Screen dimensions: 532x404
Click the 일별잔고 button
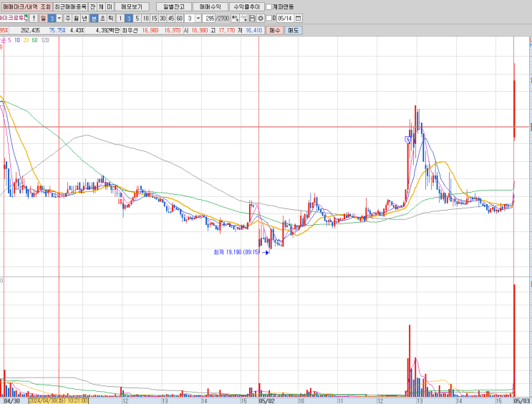[174, 6]
